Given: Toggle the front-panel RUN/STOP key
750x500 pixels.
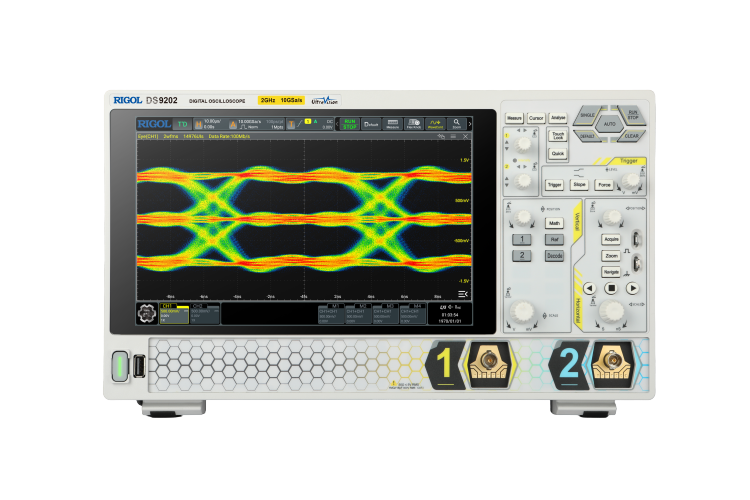Looking at the screenshot, I should tap(632, 115).
